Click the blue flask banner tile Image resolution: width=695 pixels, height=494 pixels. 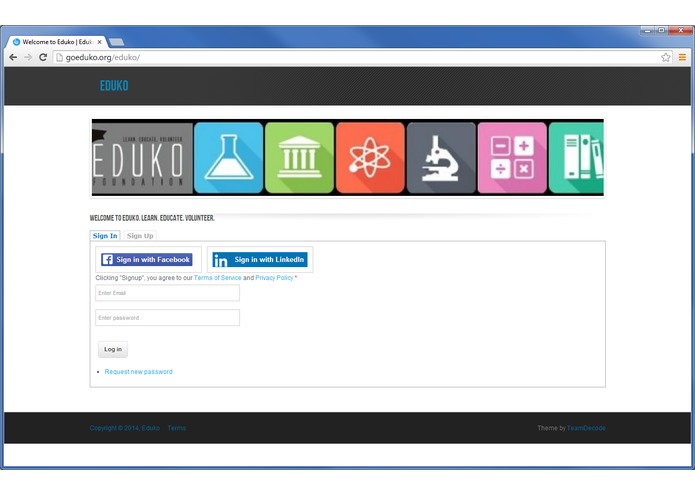pyautogui.click(x=229, y=158)
